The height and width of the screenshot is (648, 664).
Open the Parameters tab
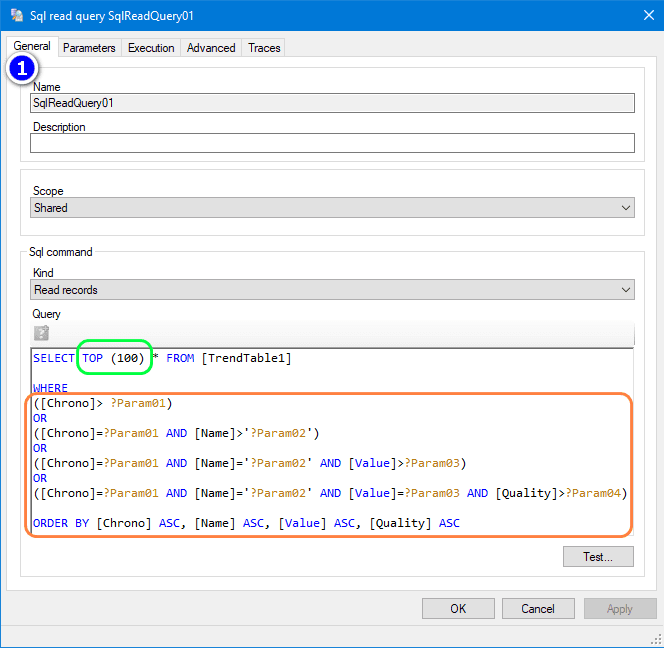click(89, 48)
